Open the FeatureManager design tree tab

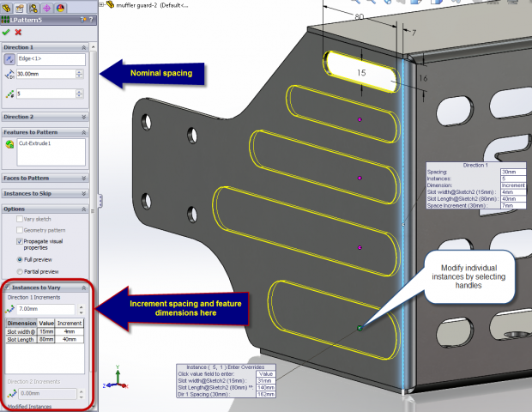point(8,7)
